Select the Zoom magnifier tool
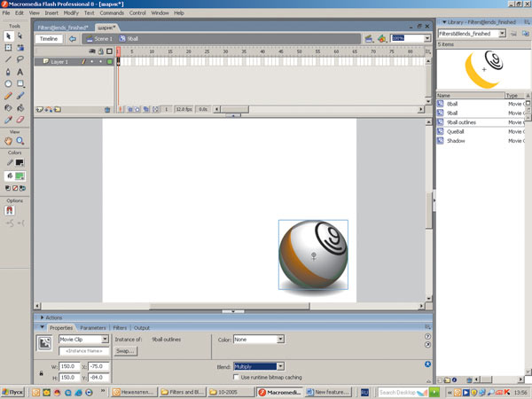532x399 pixels. pyautogui.click(x=20, y=141)
